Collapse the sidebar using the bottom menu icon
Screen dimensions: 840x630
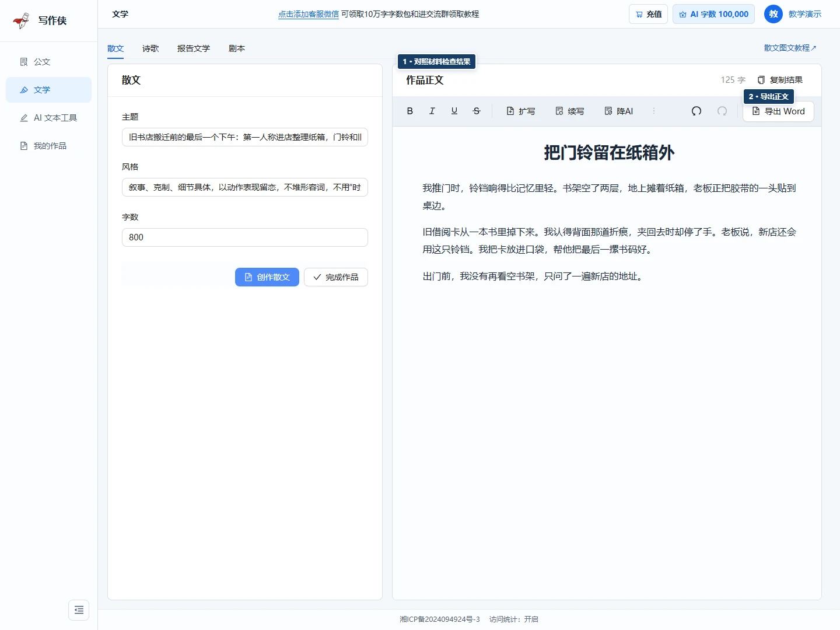[79, 610]
